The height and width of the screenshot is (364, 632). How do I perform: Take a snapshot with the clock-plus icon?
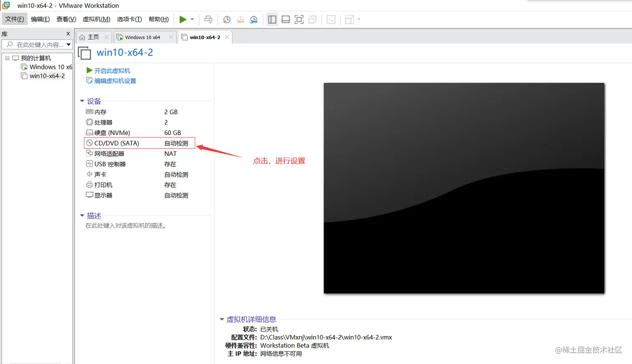pos(227,20)
